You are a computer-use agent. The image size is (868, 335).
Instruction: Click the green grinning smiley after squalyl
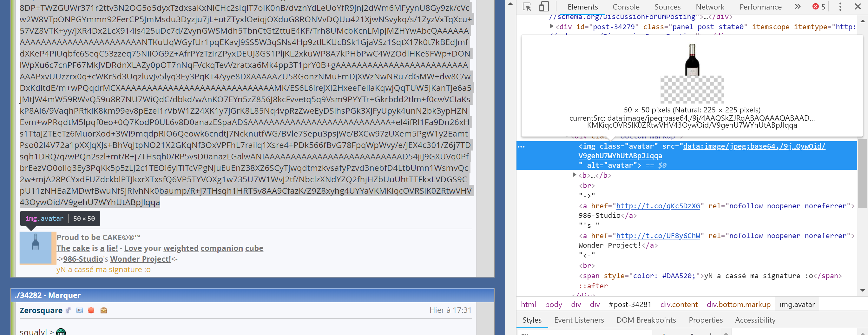pos(61,332)
